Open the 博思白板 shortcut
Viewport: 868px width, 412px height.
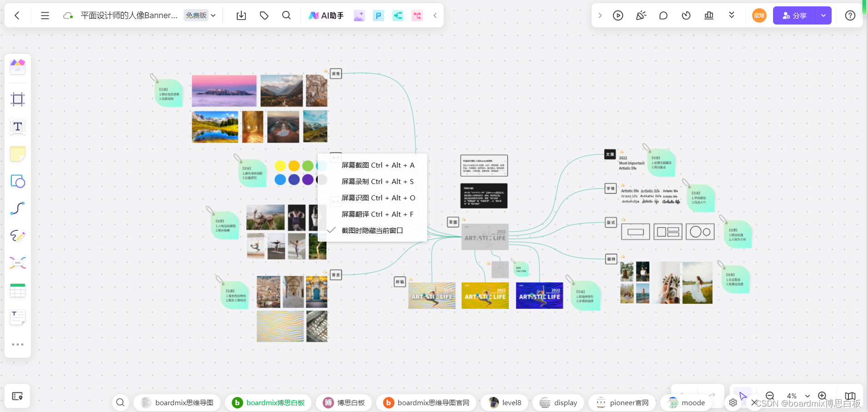click(344, 402)
